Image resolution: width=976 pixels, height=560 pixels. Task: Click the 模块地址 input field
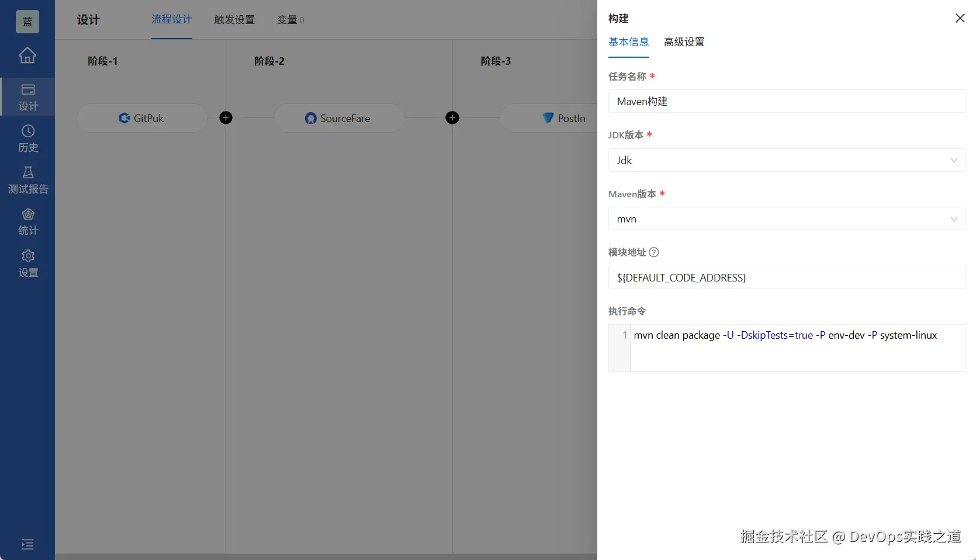click(x=787, y=277)
